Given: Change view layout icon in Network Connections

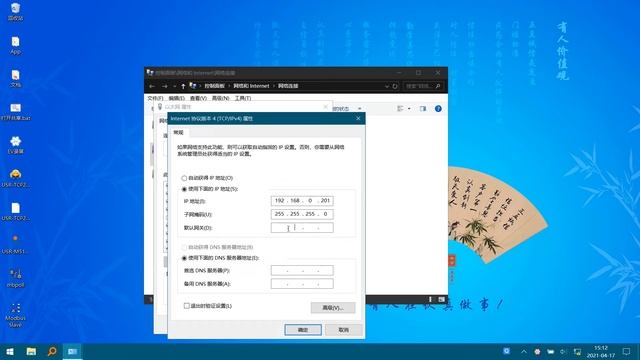Looking at the screenshot, I should pos(400,109).
